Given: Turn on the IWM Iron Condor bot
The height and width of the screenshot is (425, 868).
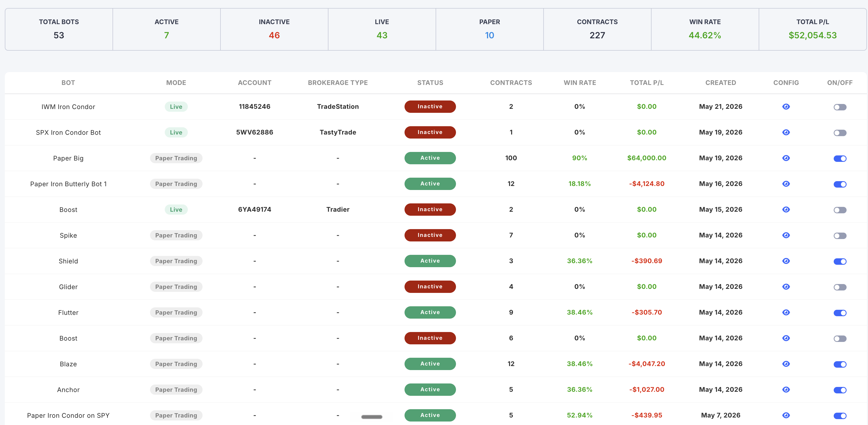Looking at the screenshot, I should click(840, 107).
